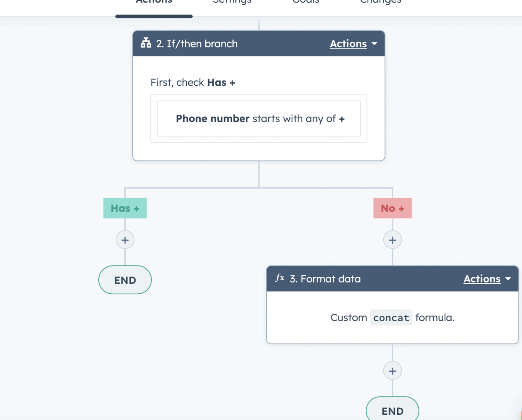
Task: Add action under the No + branch
Action: point(392,240)
